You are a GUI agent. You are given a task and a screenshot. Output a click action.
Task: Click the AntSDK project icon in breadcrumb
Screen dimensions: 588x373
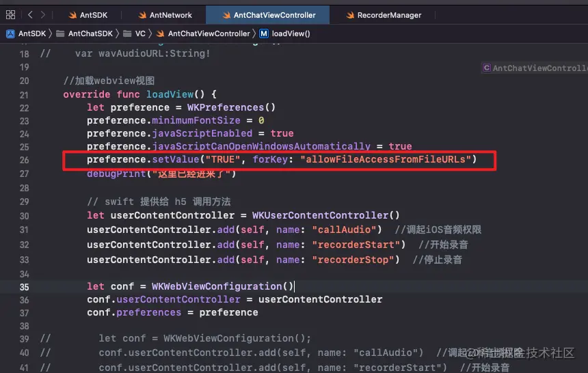pyautogui.click(x=10, y=33)
